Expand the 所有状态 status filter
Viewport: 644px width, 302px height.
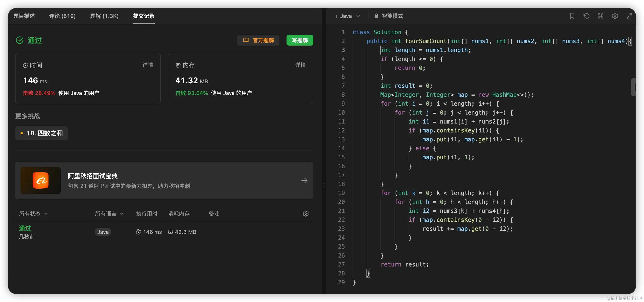33,213
